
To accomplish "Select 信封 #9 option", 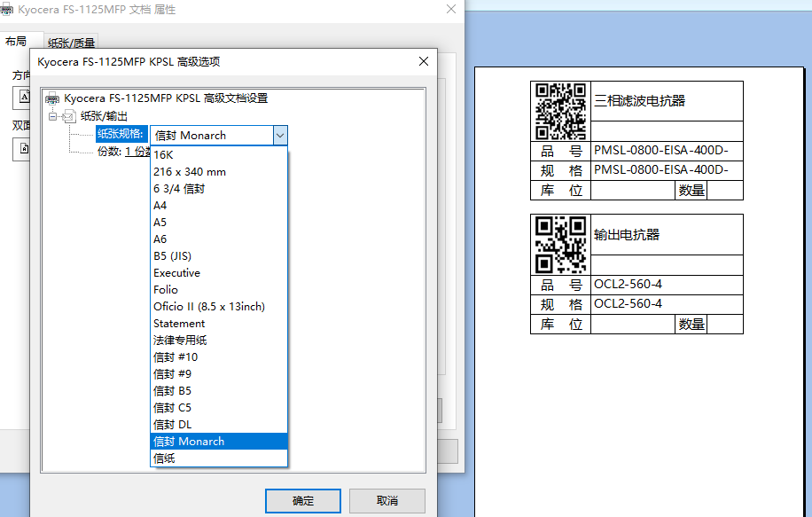I will [x=219, y=373].
